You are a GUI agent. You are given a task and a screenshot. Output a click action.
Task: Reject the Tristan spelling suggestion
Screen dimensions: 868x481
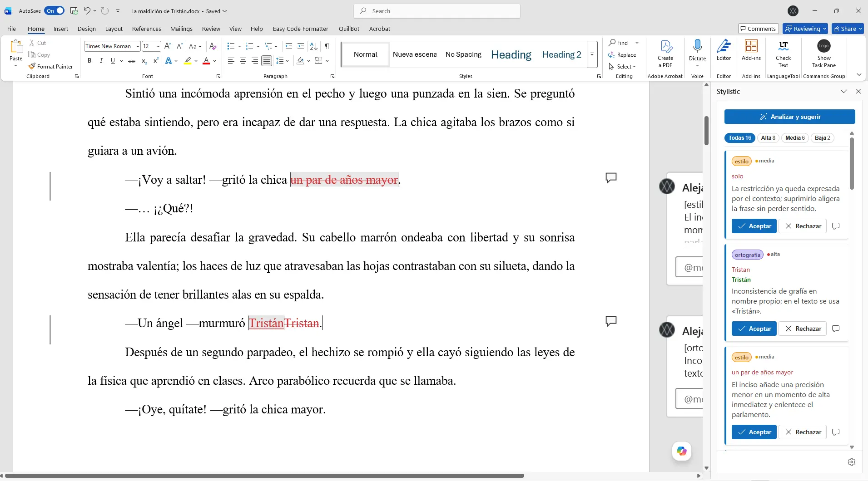[x=803, y=329]
